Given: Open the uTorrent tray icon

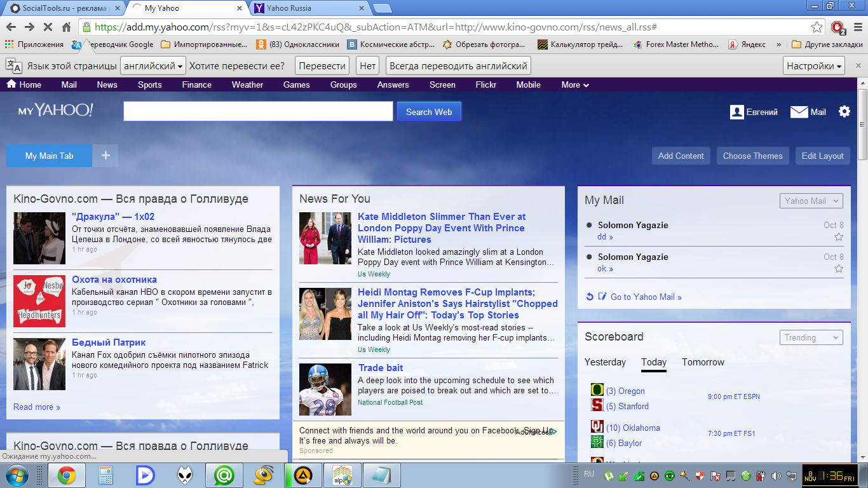Looking at the screenshot, I should pos(609,475).
